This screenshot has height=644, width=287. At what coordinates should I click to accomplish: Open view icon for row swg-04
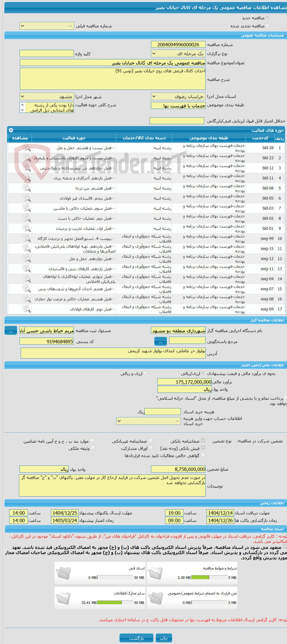pyautogui.click(x=26, y=279)
